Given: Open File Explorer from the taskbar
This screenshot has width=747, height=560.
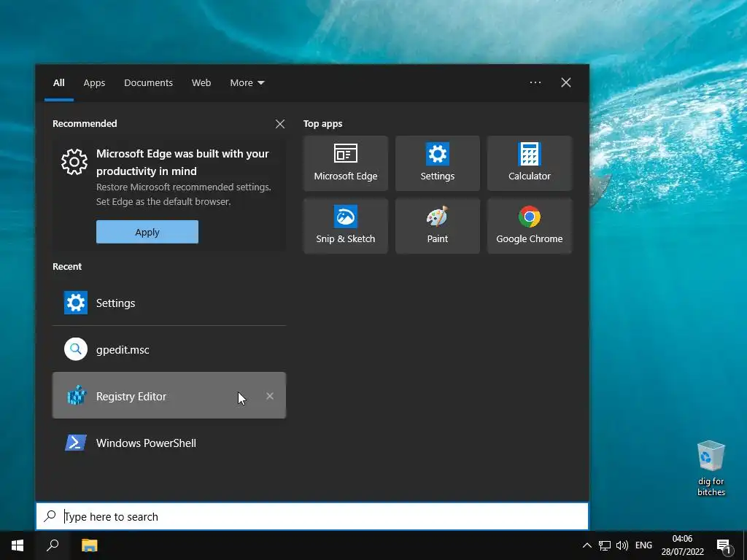Looking at the screenshot, I should 89,545.
